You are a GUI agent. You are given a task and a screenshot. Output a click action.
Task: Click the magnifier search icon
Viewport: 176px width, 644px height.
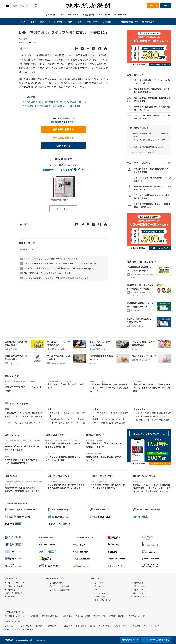36,6
